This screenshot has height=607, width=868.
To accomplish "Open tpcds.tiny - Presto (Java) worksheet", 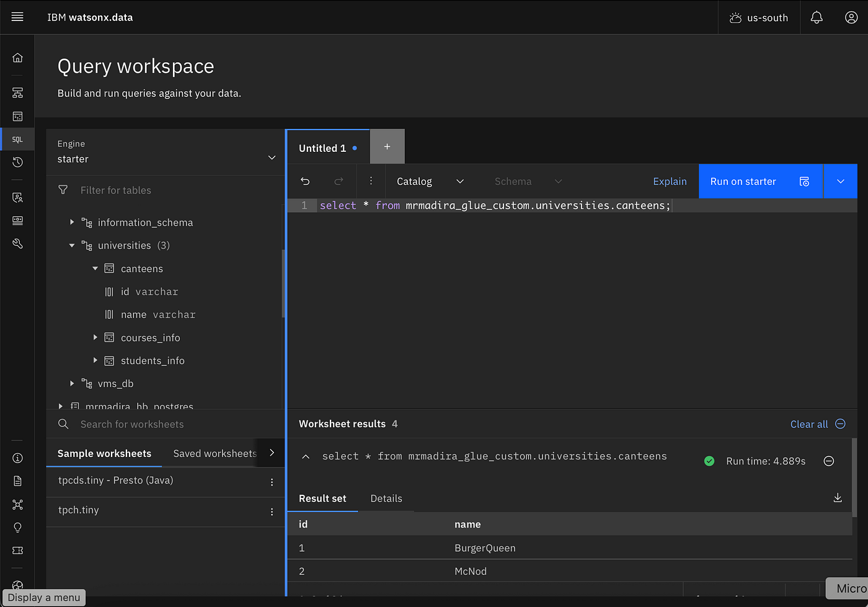I will [x=115, y=480].
